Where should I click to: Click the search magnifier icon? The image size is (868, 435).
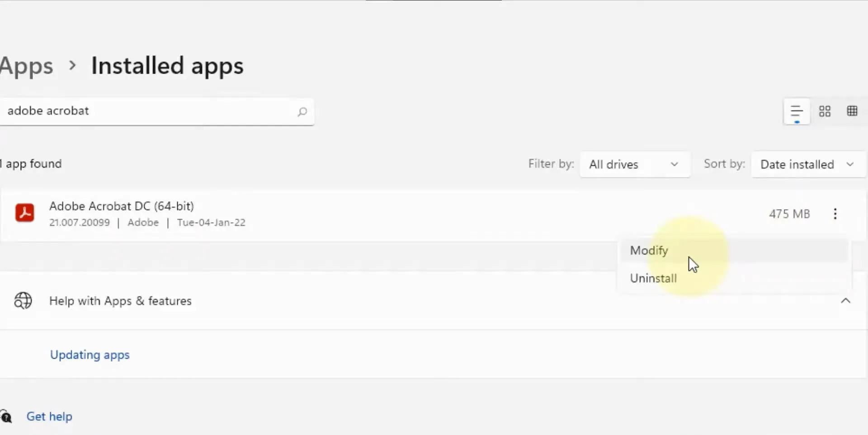302,112
